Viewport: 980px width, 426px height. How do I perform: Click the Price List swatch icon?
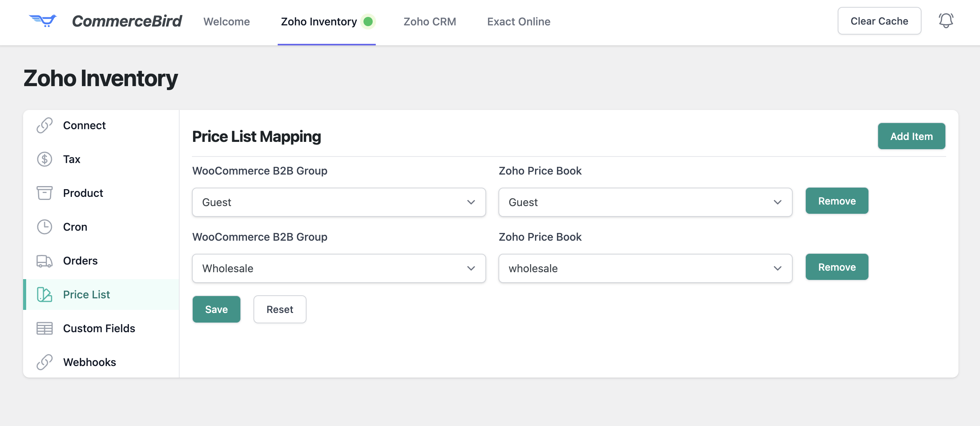pos(45,295)
